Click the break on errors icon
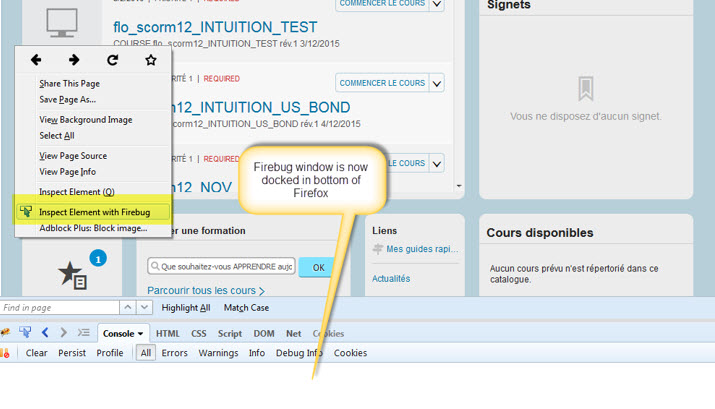Viewport: 715px width, 409px height. click(5, 353)
